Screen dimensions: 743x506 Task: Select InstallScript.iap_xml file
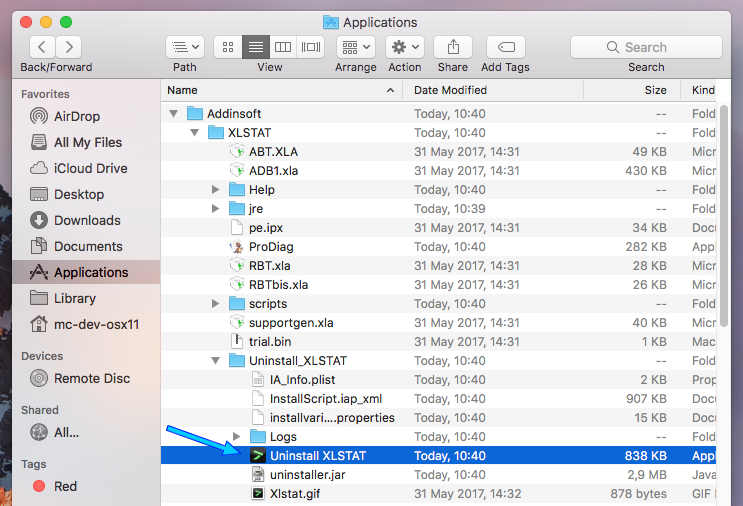(x=326, y=398)
